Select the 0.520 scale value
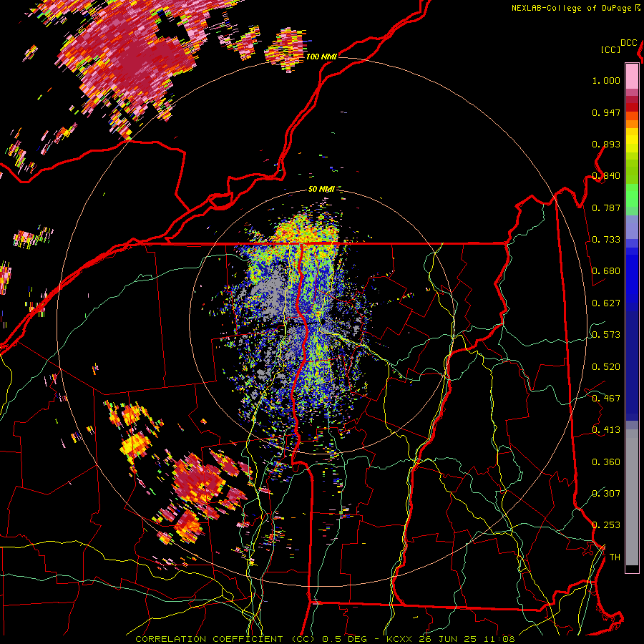Image resolution: width=644 pixels, height=644 pixels. 606,367
